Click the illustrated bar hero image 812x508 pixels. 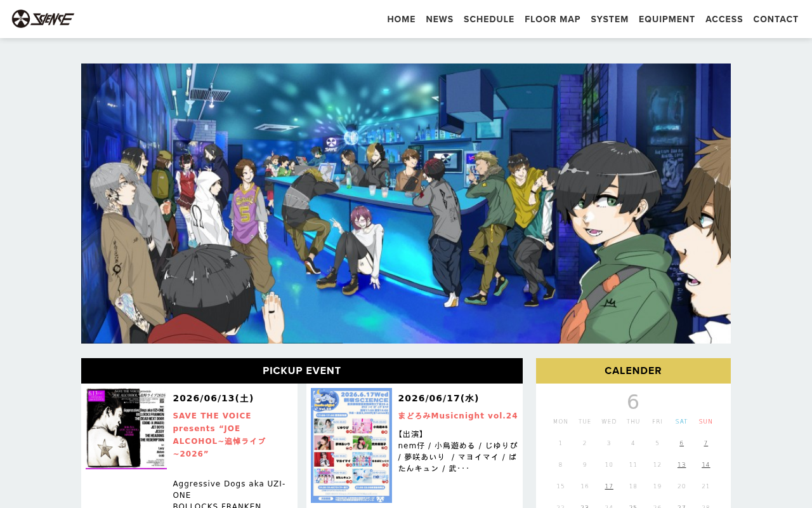(406, 203)
